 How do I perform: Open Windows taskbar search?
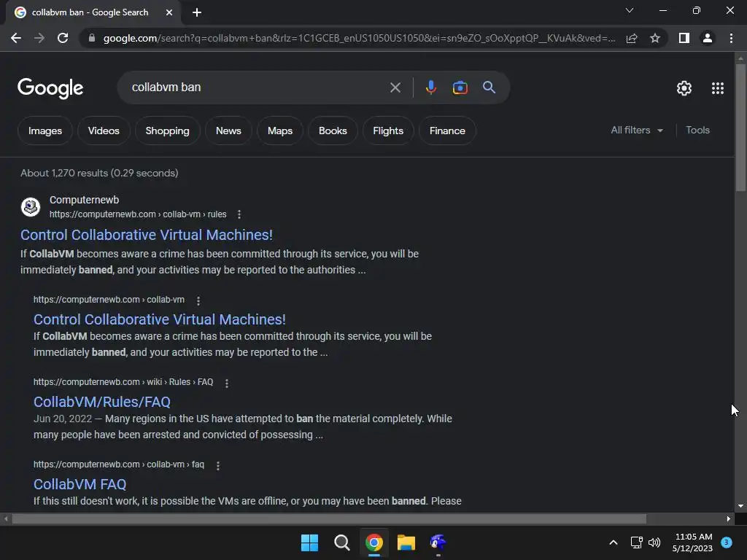coord(341,542)
